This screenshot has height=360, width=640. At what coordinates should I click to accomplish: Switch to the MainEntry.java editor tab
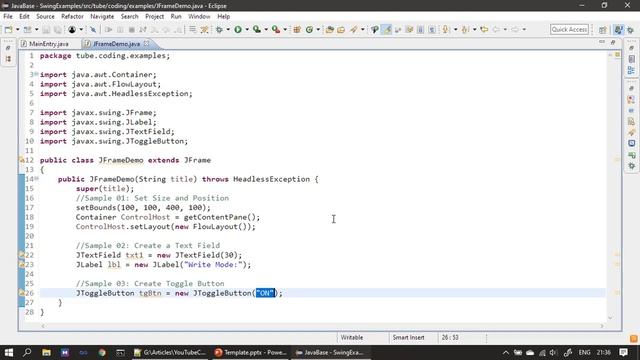45,44
